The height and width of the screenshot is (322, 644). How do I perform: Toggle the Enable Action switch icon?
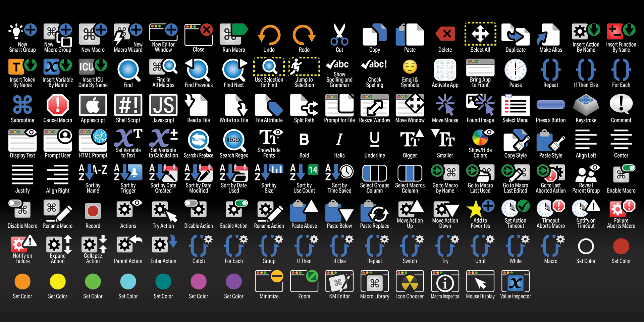(237, 208)
